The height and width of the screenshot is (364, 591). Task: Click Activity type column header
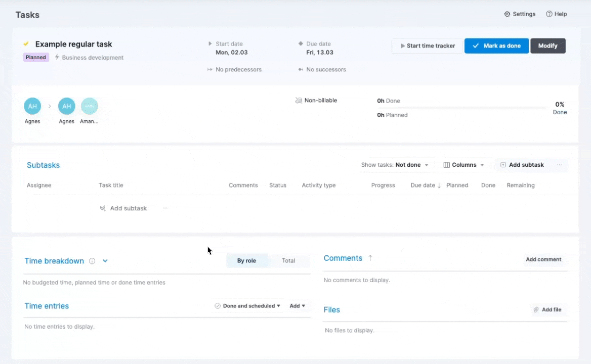tap(318, 185)
